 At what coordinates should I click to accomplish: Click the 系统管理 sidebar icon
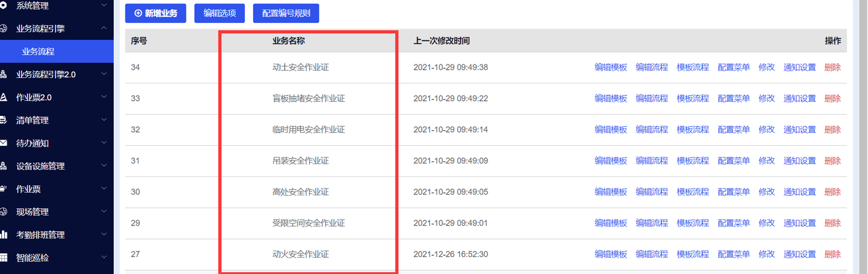(x=3, y=5)
